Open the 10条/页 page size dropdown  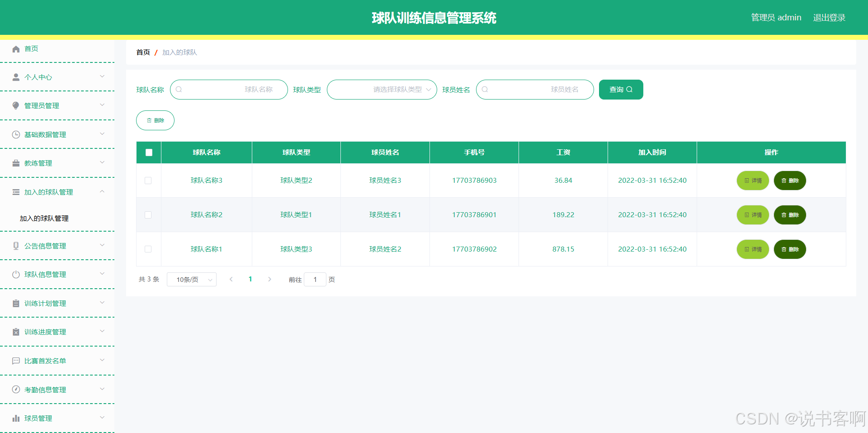[192, 280]
